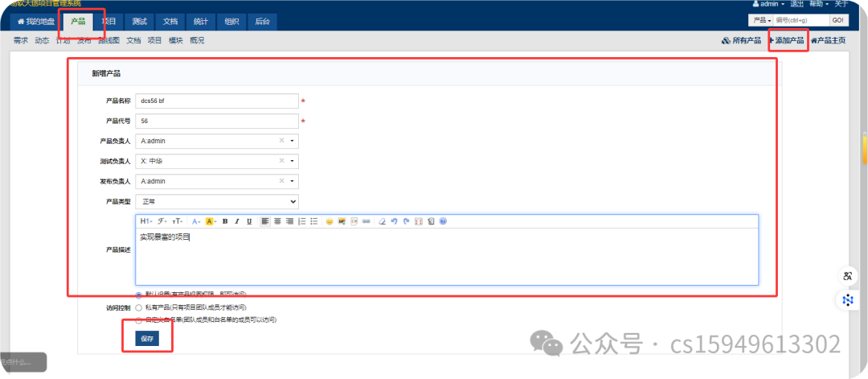Switch to the 组织 tab
Viewport: 868px width, 379px height.
(232, 22)
